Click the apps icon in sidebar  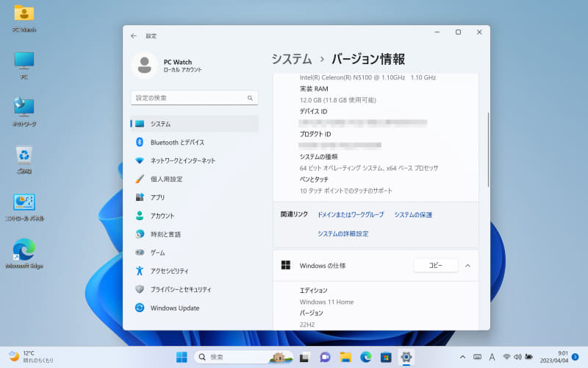[x=140, y=197]
